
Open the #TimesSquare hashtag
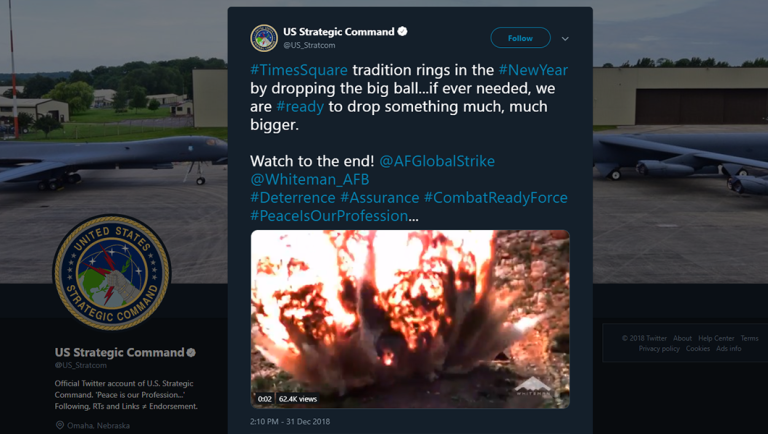pos(299,70)
